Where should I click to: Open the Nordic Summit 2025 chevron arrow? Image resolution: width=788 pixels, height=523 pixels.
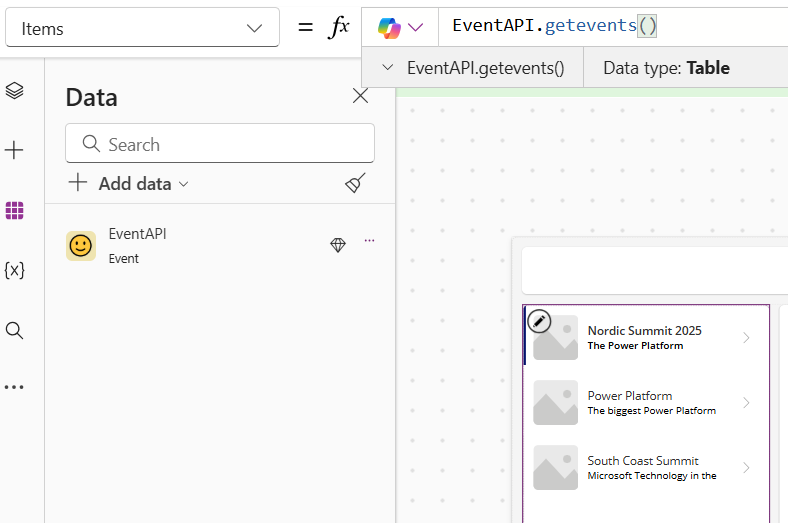(746, 338)
